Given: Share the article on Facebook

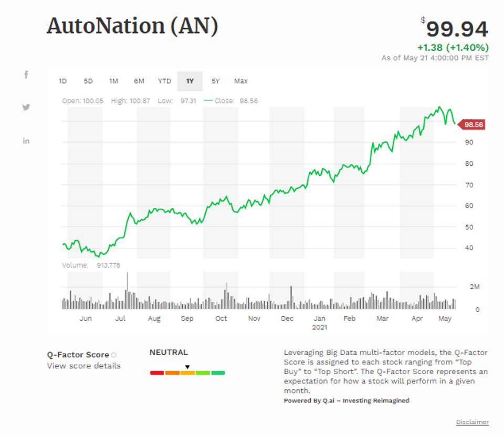Looking at the screenshot, I should click(26, 75).
